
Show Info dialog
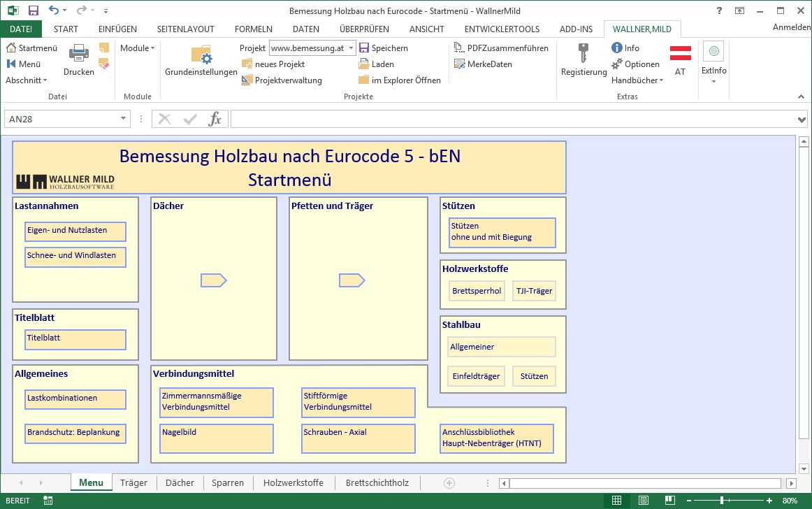click(625, 48)
